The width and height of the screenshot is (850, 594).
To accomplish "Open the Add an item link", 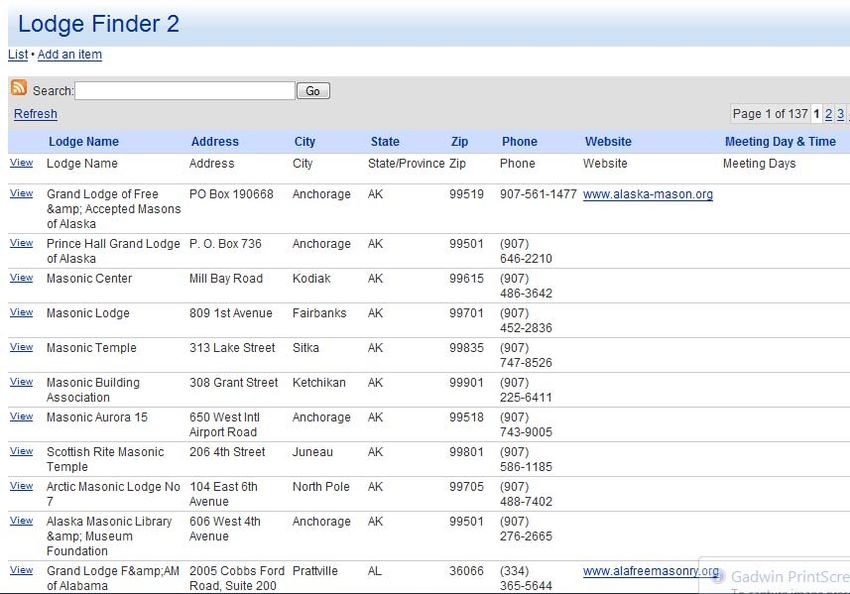I will pos(69,54).
